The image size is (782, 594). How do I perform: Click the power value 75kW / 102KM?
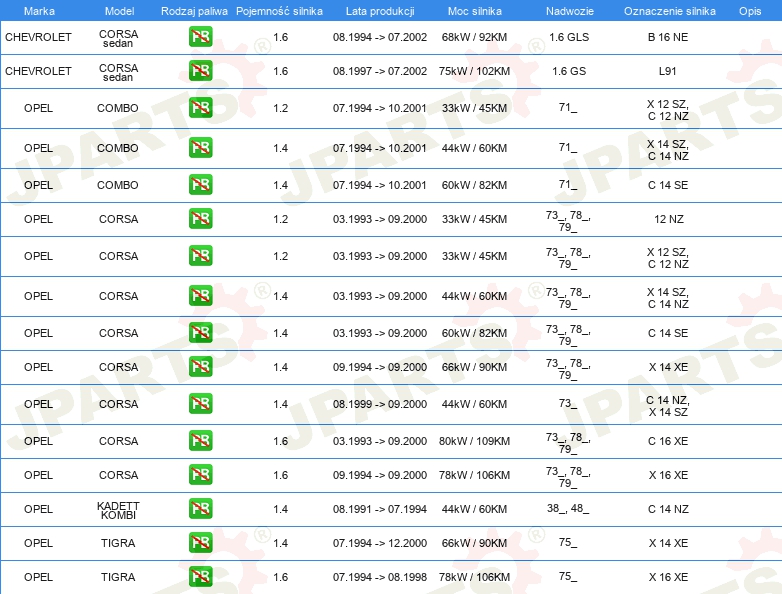(474, 71)
